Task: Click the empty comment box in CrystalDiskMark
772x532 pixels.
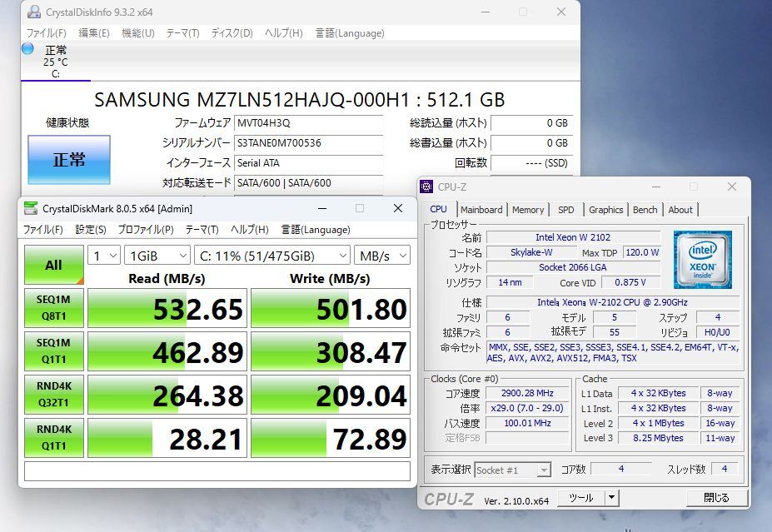Action: tap(217, 471)
